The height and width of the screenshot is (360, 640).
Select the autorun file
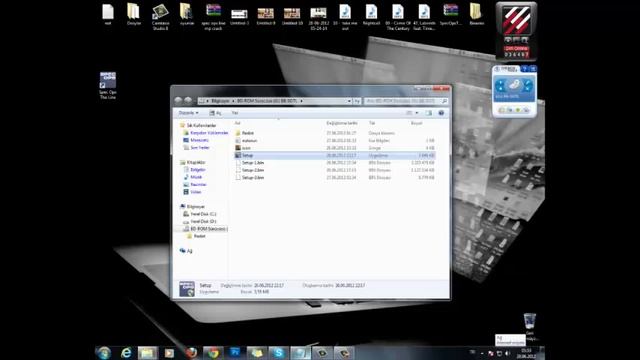coord(335,140)
